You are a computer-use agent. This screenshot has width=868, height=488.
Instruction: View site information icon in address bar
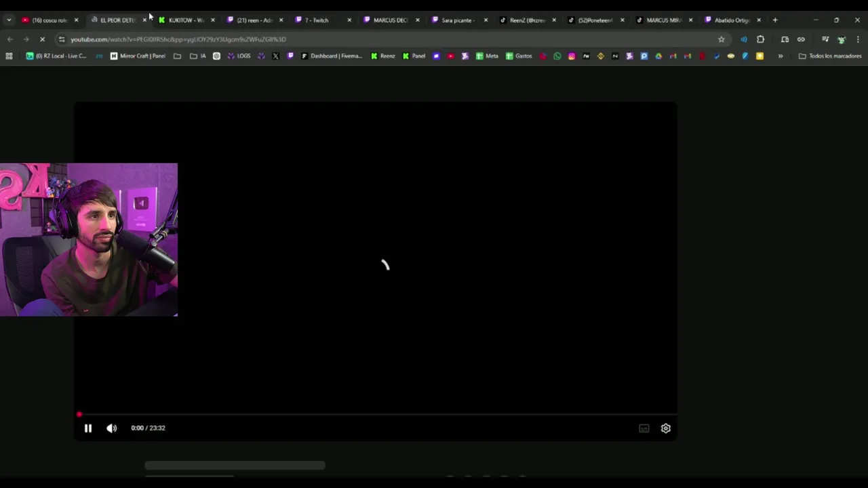[x=62, y=39]
